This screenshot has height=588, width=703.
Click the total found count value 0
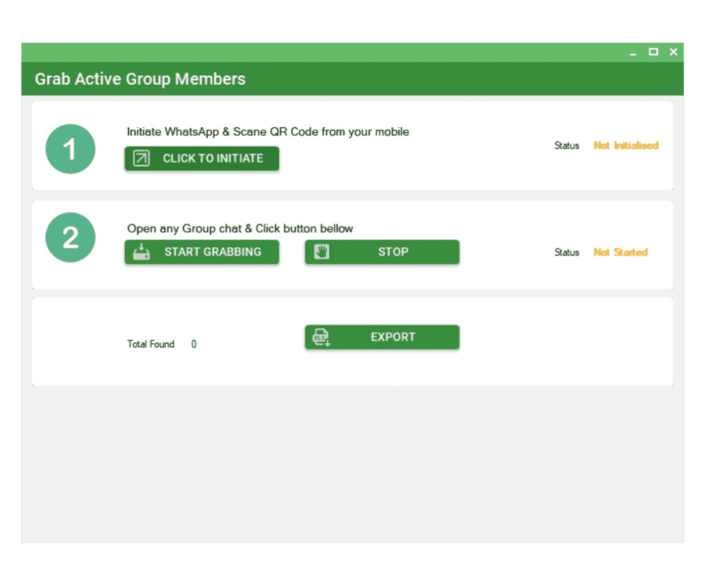pyautogui.click(x=194, y=344)
